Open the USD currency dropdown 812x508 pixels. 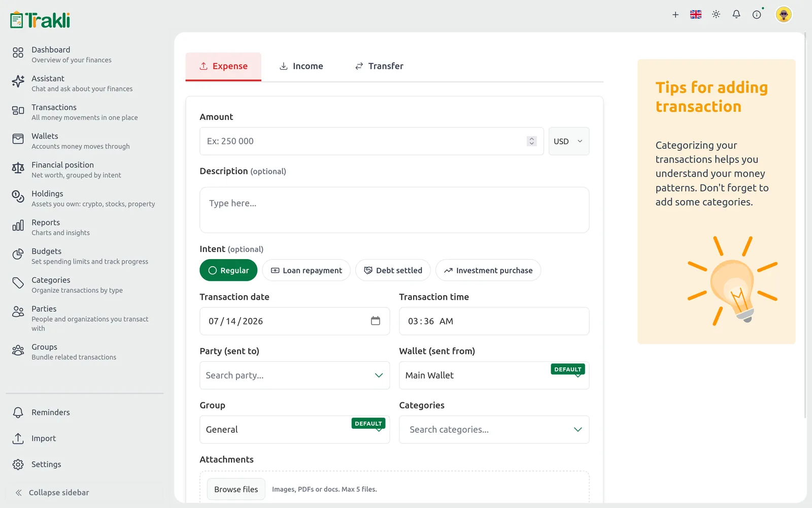pos(569,141)
